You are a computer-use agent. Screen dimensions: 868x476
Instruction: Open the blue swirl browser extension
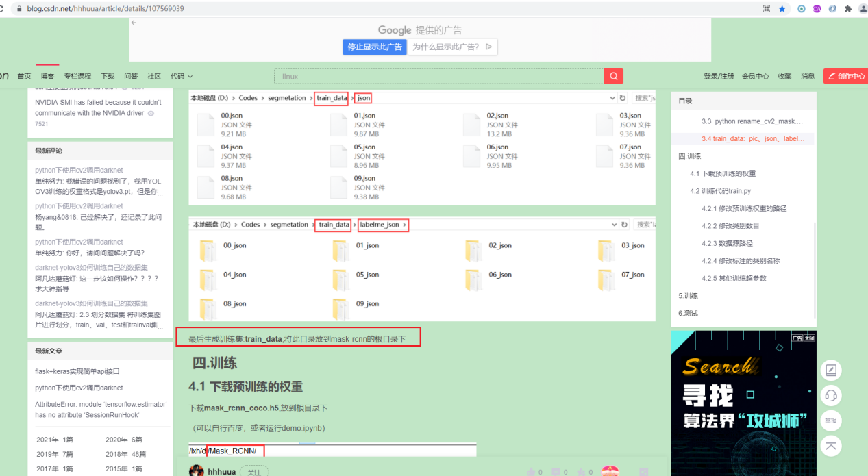[832, 9]
